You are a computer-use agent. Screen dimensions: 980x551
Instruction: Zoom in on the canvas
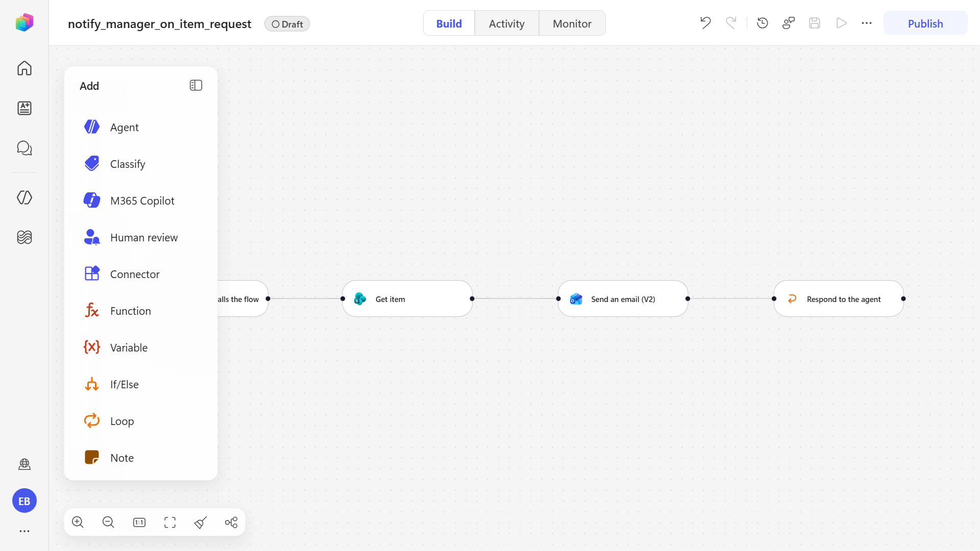(x=78, y=522)
